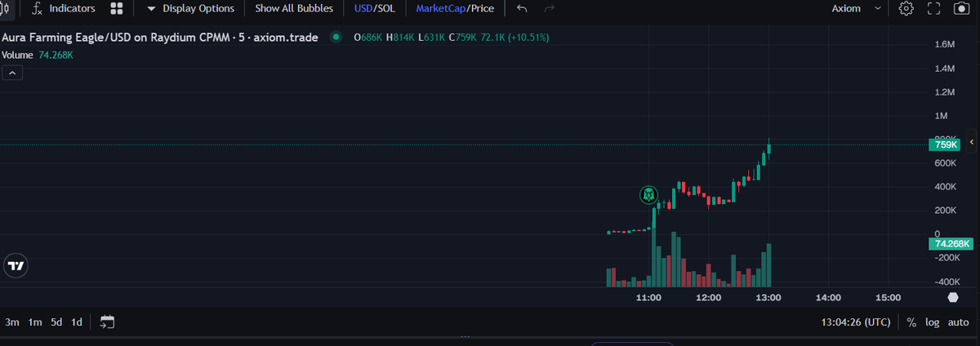
Task: Open the candlestick chart type selector
Action: click(x=3, y=8)
